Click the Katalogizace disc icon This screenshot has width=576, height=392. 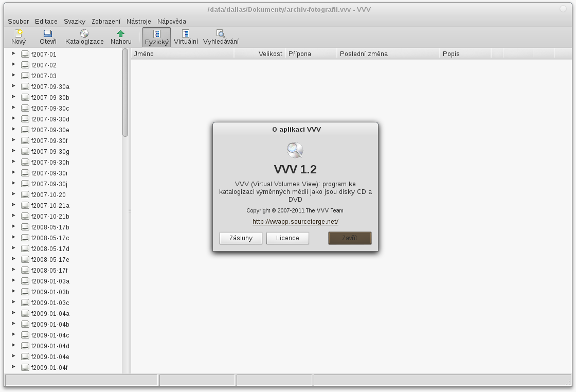[84, 33]
